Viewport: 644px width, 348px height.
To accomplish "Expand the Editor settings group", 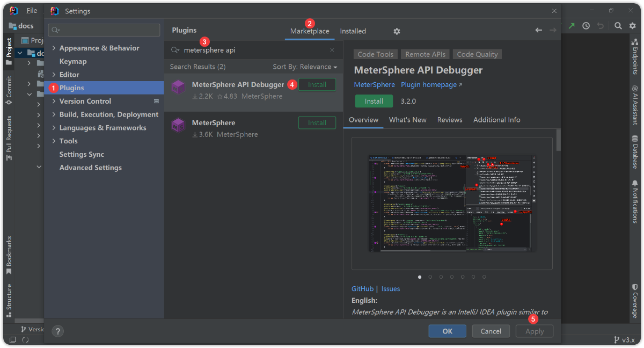I will (54, 75).
